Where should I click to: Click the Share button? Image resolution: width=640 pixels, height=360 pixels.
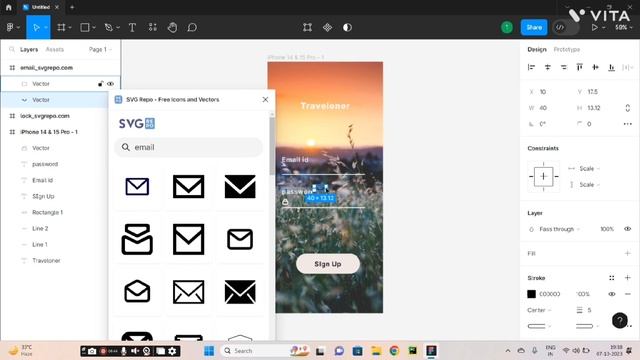click(534, 27)
